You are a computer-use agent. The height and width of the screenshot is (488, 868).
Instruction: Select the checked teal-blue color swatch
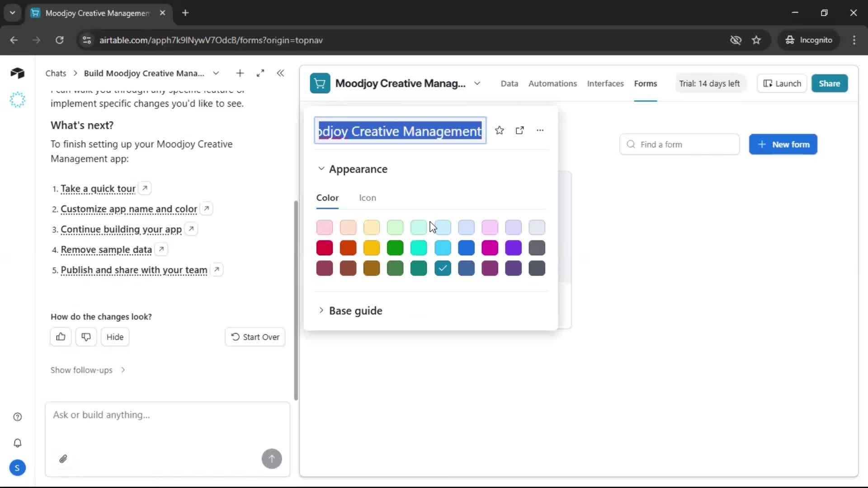pos(443,268)
